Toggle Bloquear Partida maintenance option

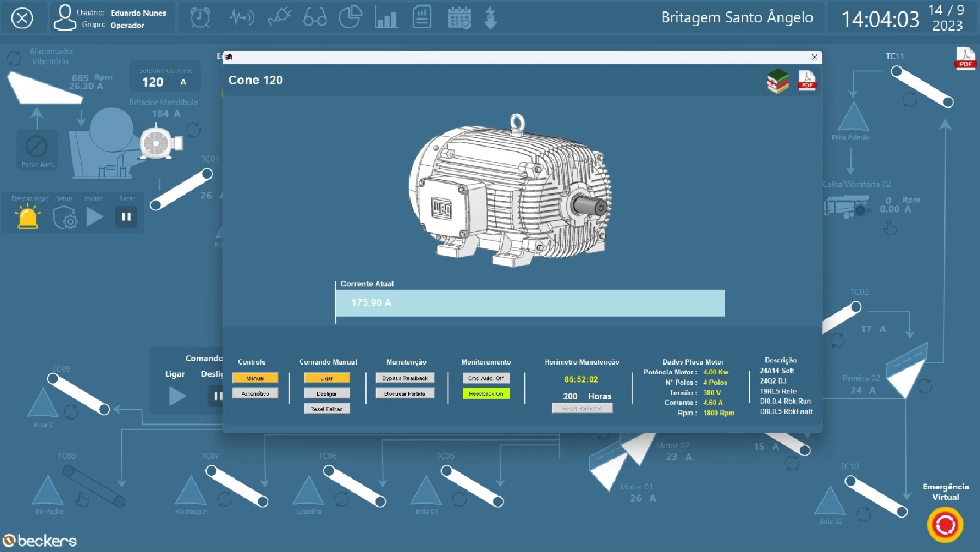coord(405,393)
